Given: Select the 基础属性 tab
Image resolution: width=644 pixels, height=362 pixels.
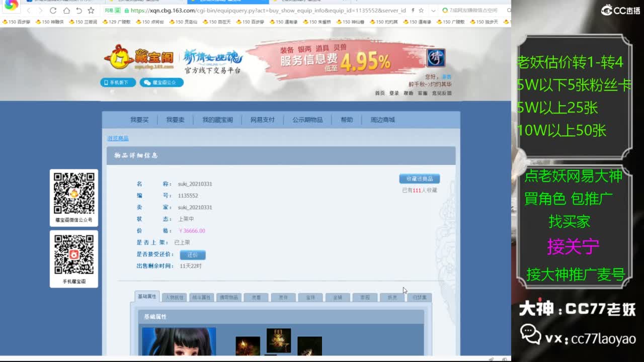Looking at the screenshot, I should 147,297.
